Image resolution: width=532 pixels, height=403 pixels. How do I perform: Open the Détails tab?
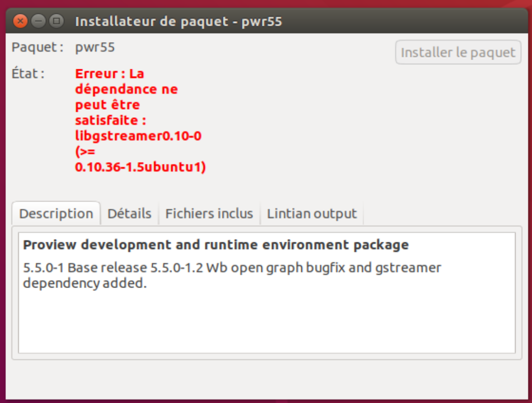tap(129, 213)
